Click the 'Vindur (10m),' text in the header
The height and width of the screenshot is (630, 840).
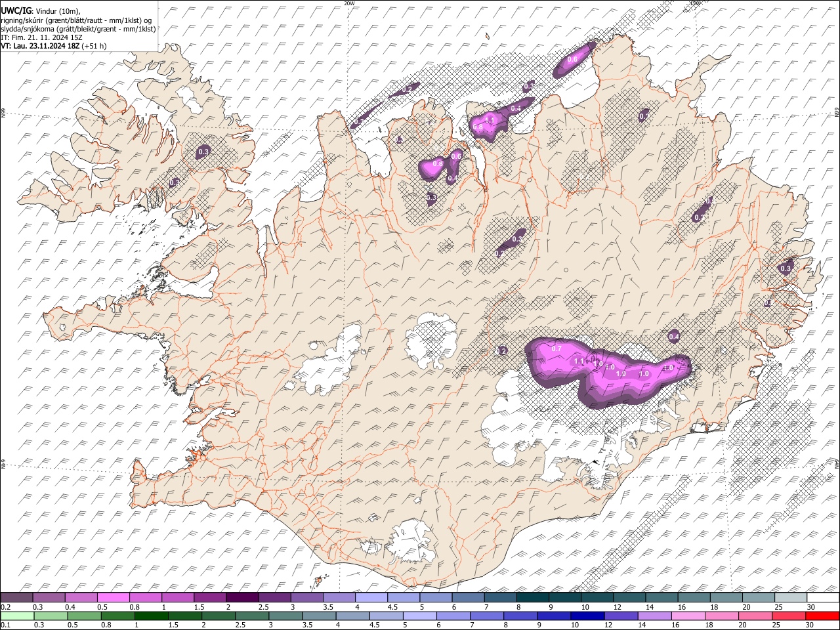pos(57,10)
